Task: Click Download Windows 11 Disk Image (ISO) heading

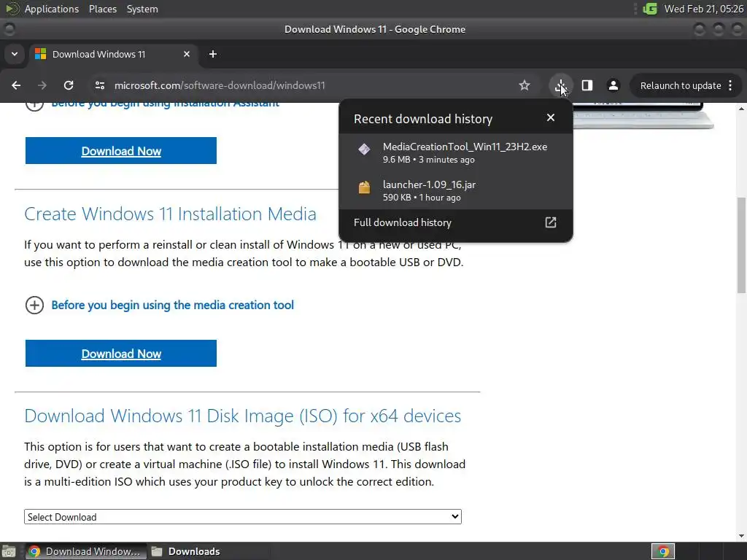Action: tap(242, 416)
